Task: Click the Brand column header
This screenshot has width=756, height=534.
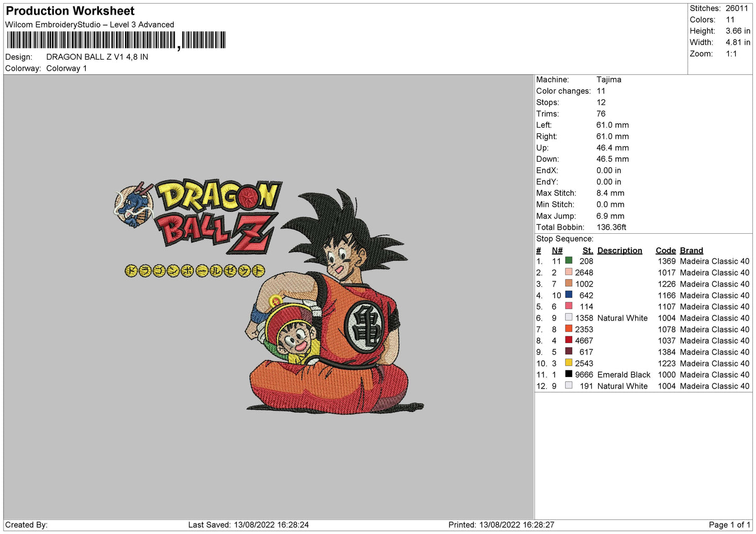Action: click(691, 251)
